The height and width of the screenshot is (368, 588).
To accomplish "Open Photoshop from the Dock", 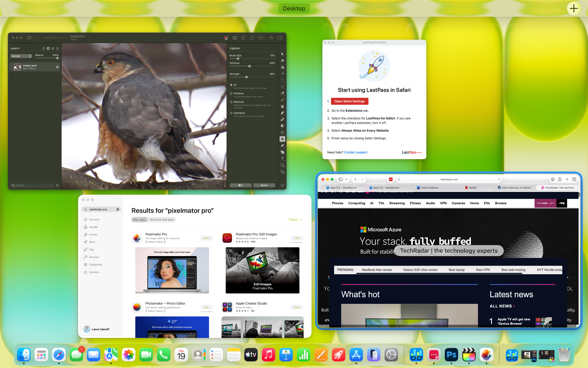I will (x=451, y=355).
